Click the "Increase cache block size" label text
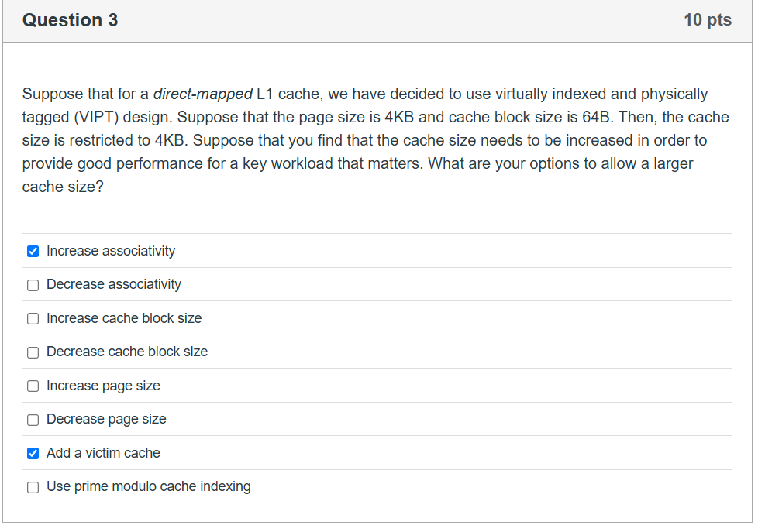 [124, 318]
